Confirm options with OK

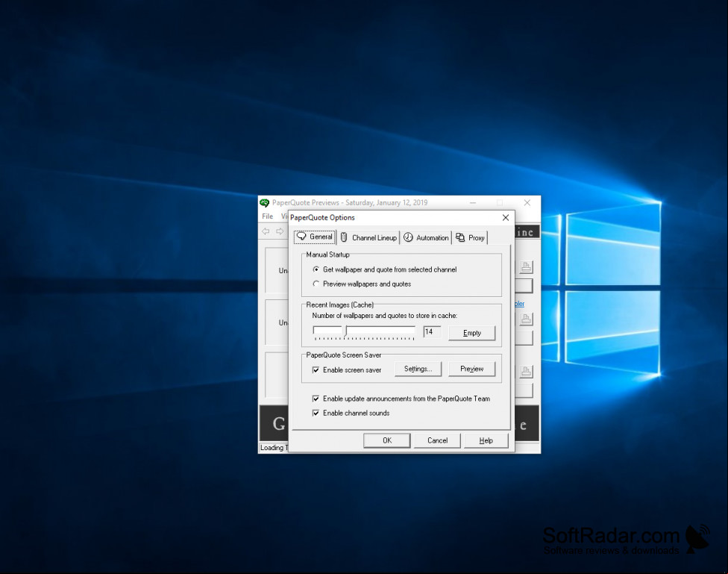(386, 440)
